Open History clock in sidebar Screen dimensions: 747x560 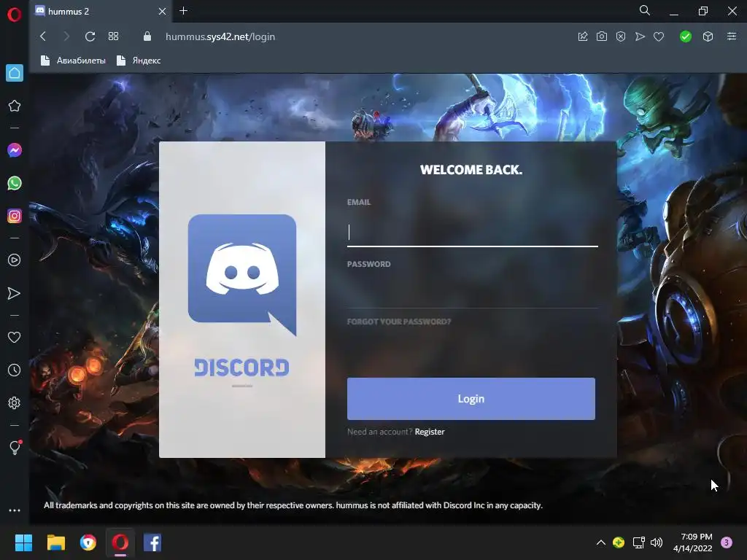point(15,370)
